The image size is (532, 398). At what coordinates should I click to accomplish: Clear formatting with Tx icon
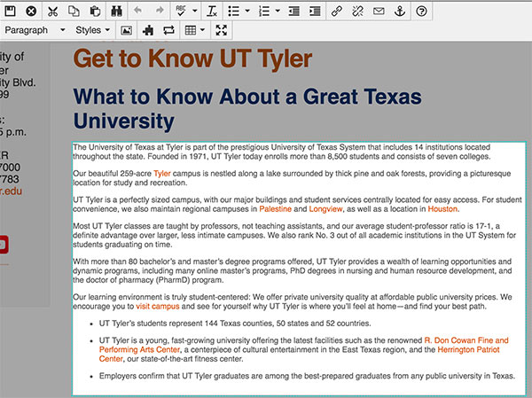[x=212, y=12]
